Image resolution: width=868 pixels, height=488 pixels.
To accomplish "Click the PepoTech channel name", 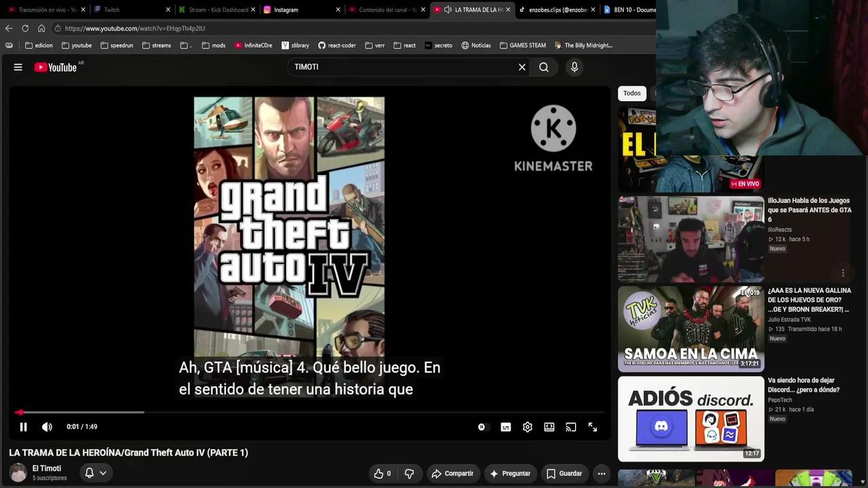I will pos(780,401).
